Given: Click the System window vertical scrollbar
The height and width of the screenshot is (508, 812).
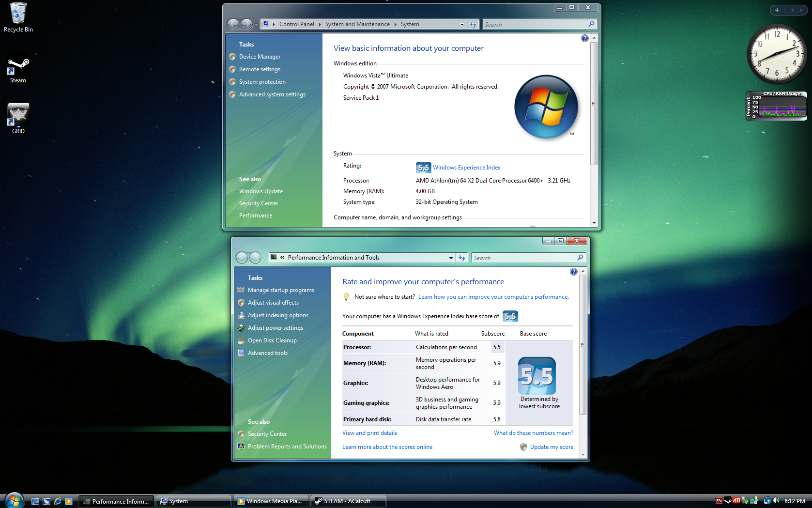Looking at the screenshot, I should pyautogui.click(x=594, y=104).
